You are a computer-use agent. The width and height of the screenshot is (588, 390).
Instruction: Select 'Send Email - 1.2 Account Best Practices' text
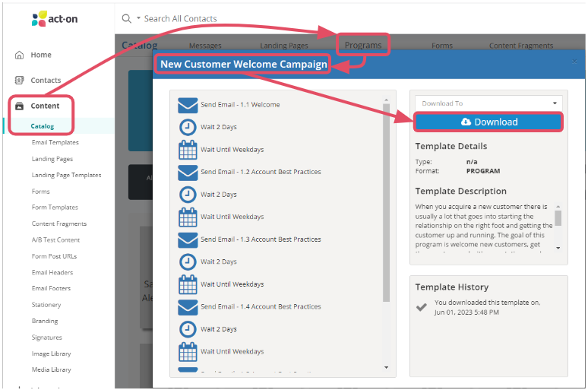coord(261,172)
